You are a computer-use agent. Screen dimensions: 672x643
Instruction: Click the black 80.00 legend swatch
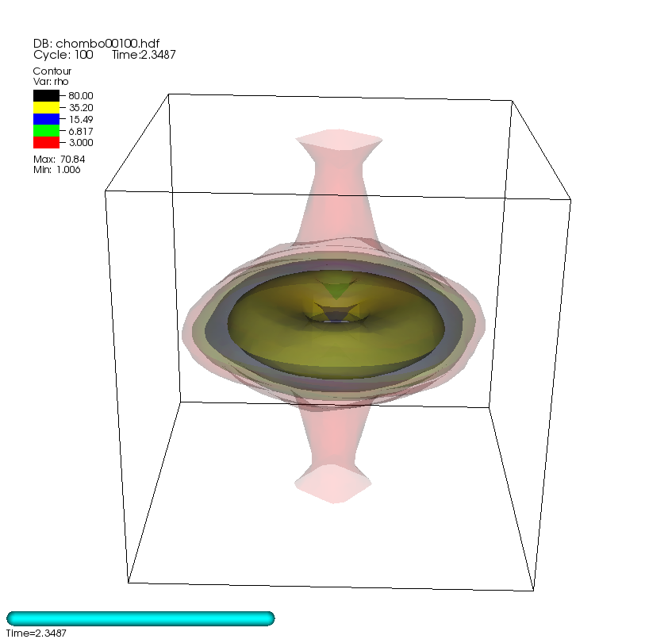46,95
